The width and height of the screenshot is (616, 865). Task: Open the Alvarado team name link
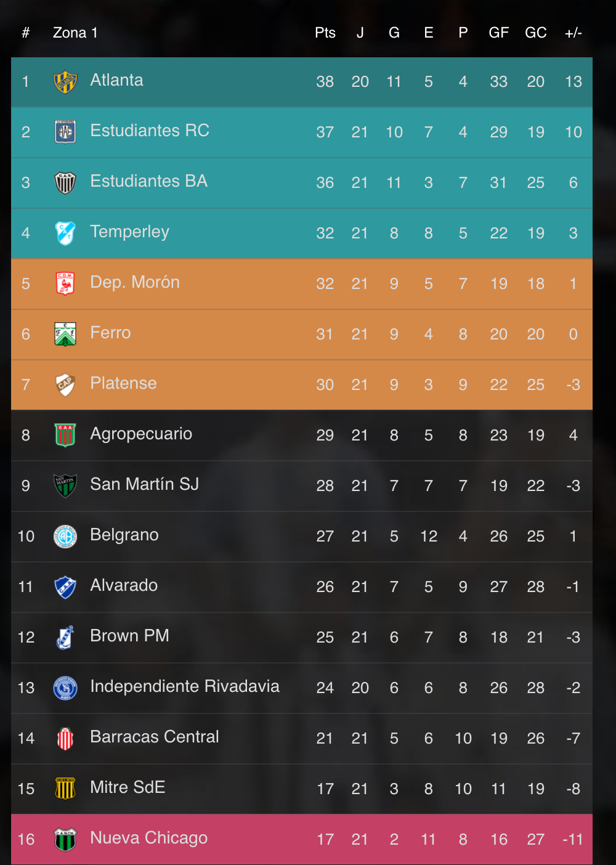pos(124,585)
